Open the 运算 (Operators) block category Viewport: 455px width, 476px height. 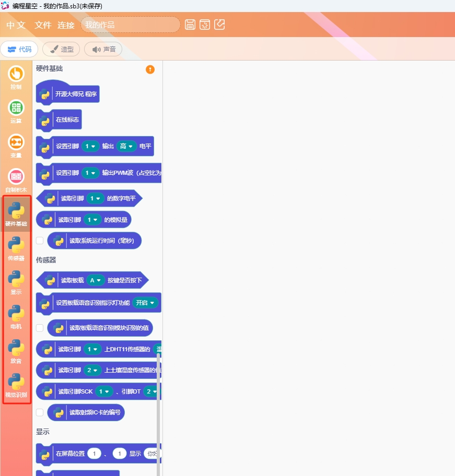click(16, 112)
